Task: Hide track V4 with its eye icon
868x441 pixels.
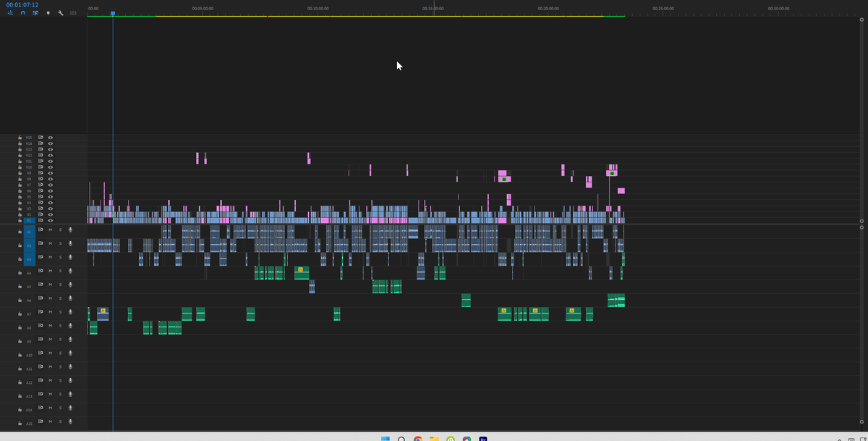Action: pyautogui.click(x=51, y=203)
